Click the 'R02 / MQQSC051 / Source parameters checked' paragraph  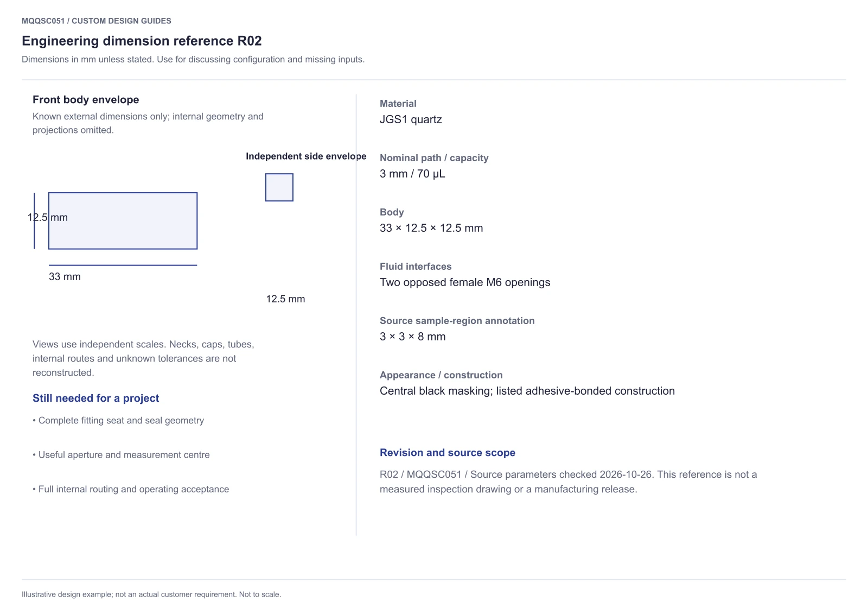point(569,482)
